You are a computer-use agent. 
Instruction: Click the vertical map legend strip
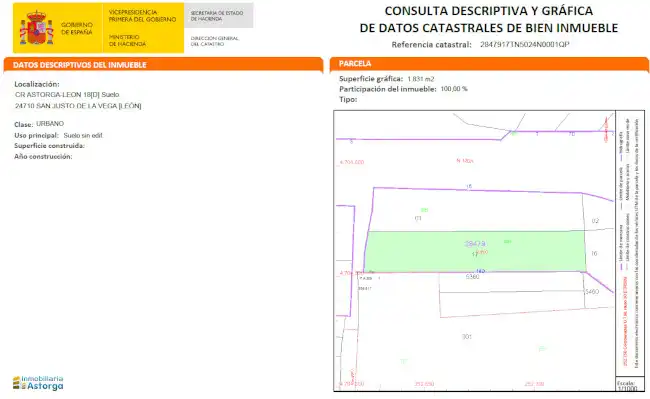pos(630,244)
